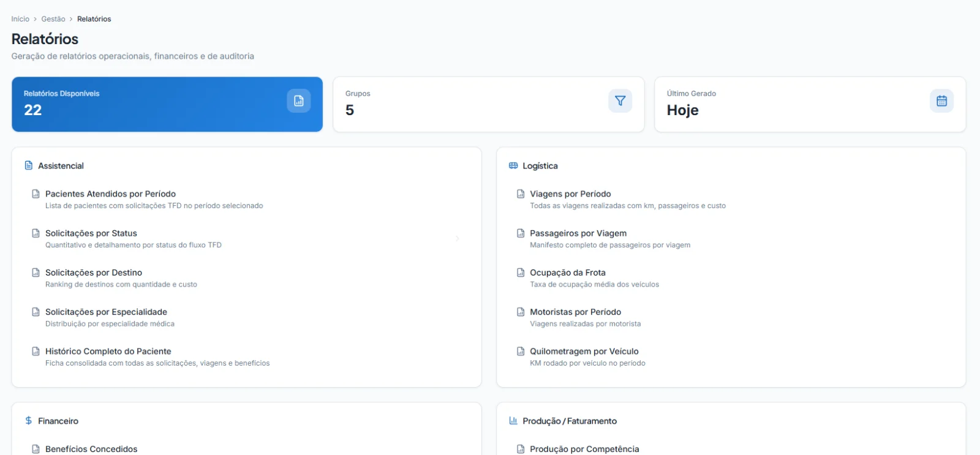Click the text 'Taxa de ocupação média dos veículos'
The height and width of the screenshot is (455, 980).
595,284
